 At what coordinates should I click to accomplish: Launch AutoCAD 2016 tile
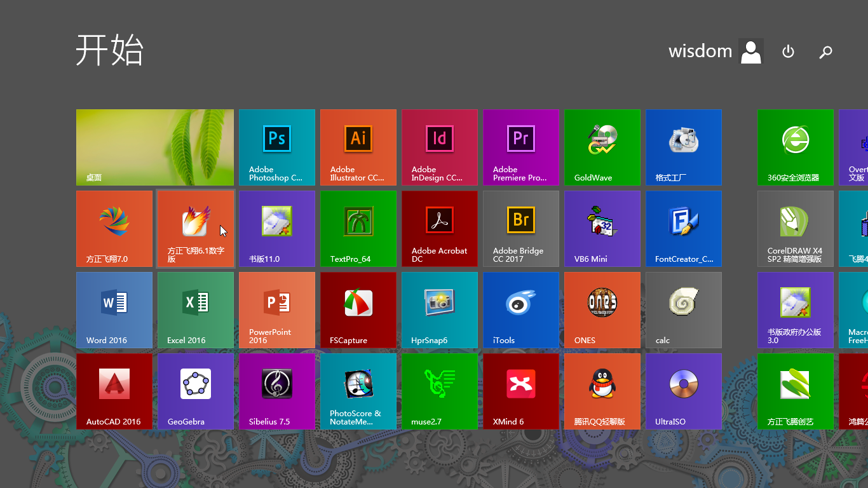pyautogui.click(x=114, y=391)
